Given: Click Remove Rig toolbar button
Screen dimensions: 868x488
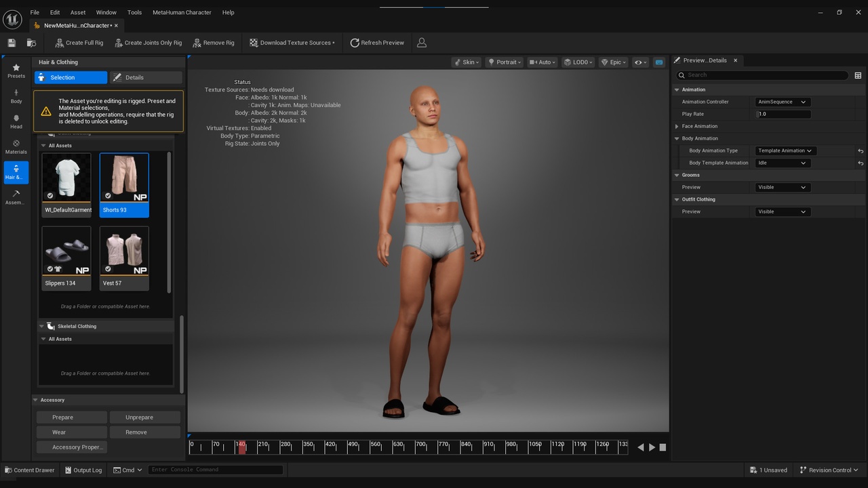Looking at the screenshot, I should click(213, 43).
